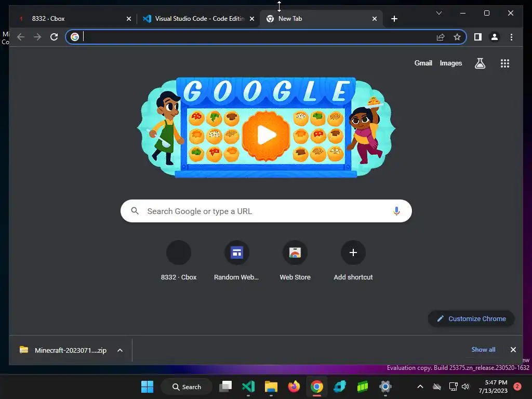Launch Firefox from taskbar

[294, 387]
